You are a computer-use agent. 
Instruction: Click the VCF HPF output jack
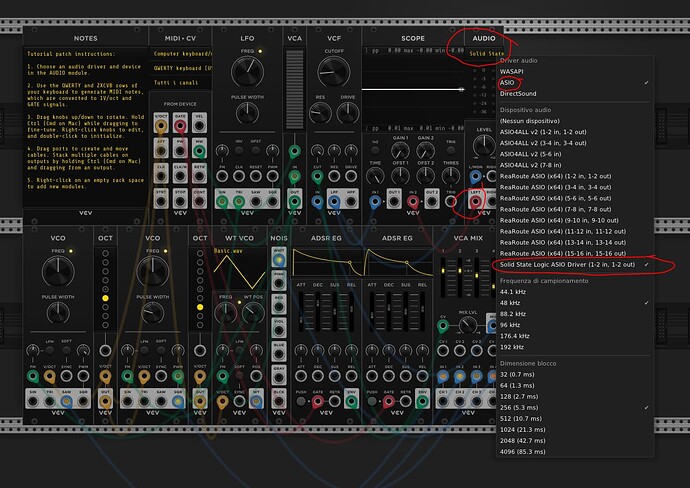[x=351, y=202]
